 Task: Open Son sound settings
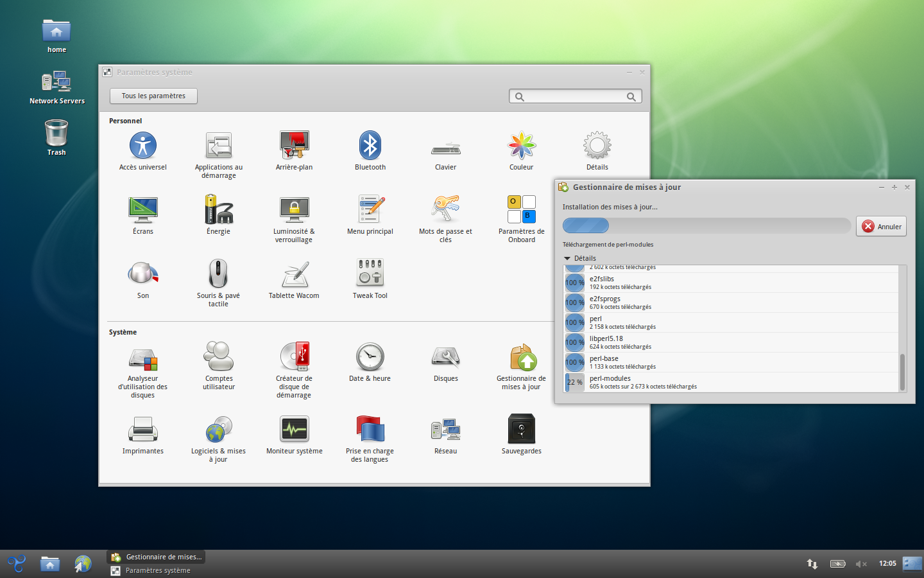[x=142, y=281]
